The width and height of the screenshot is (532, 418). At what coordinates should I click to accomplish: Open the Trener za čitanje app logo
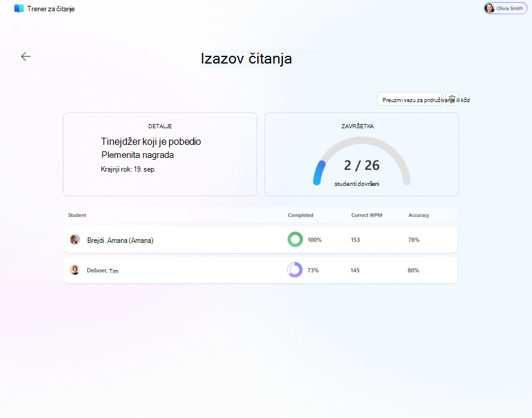pos(19,8)
